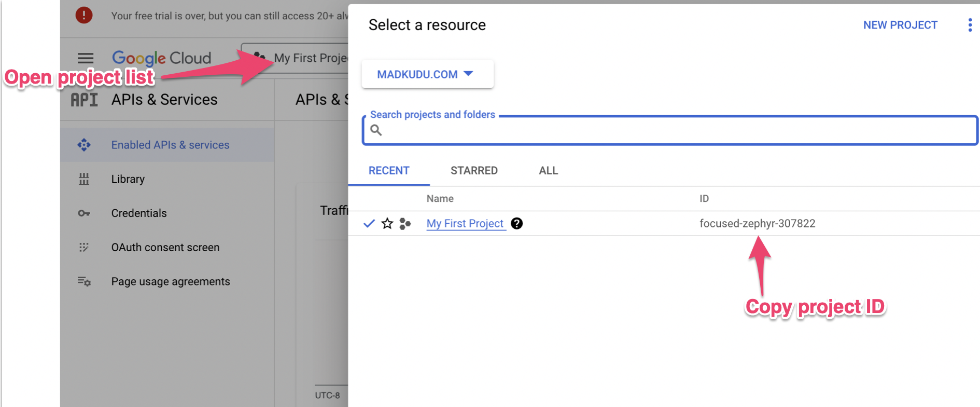This screenshot has width=980, height=407.
Task: Click the free trial over banner text
Action: click(x=230, y=16)
